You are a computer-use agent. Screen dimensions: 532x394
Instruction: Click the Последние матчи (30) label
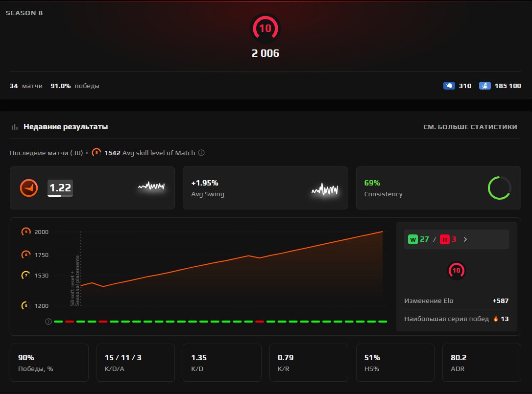point(46,153)
